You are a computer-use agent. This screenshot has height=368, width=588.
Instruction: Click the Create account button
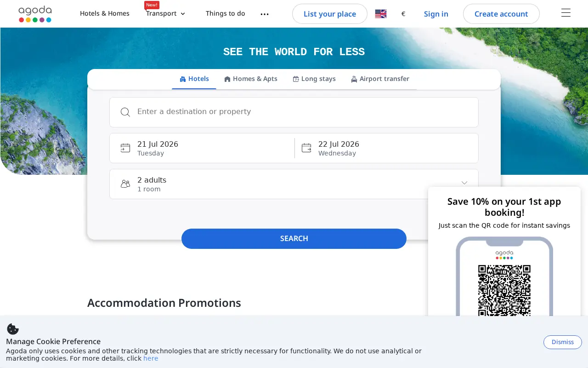pos(501,14)
